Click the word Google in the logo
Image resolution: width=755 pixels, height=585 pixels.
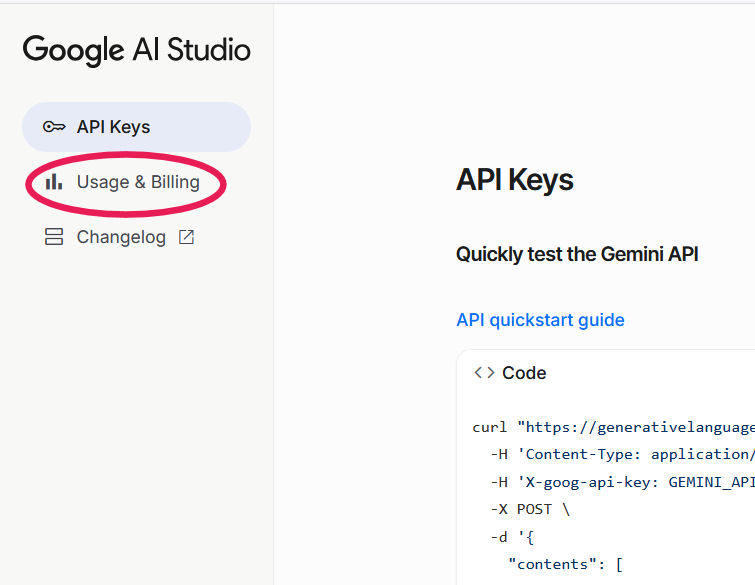75,50
